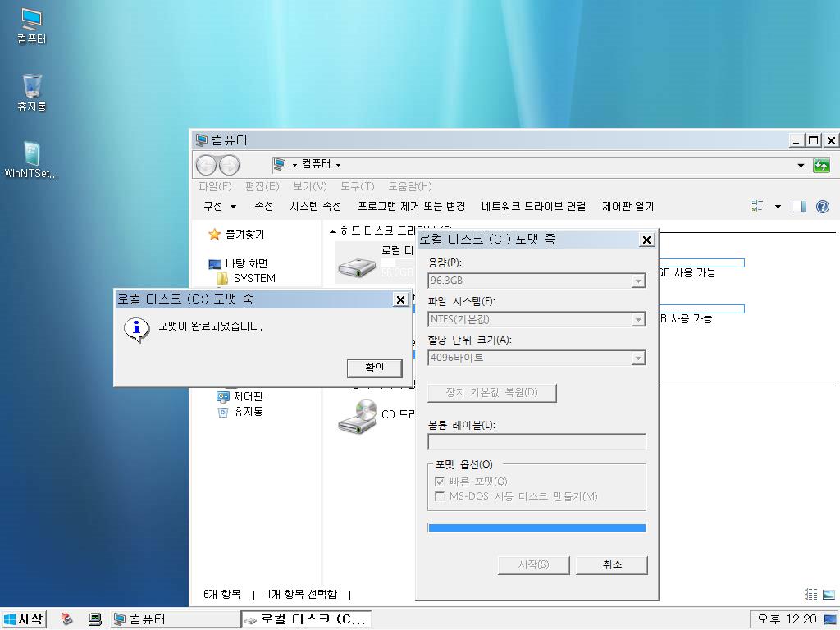Open the 도구(T) menu
Image resolution: width=840 pixels, height=630 pixels.
pyautogui.click(x=357, y=186)
